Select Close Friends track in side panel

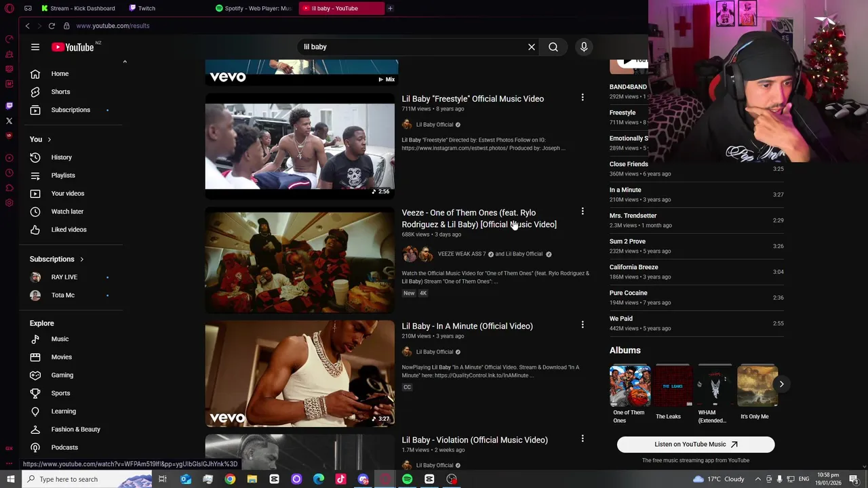[696, 169]
